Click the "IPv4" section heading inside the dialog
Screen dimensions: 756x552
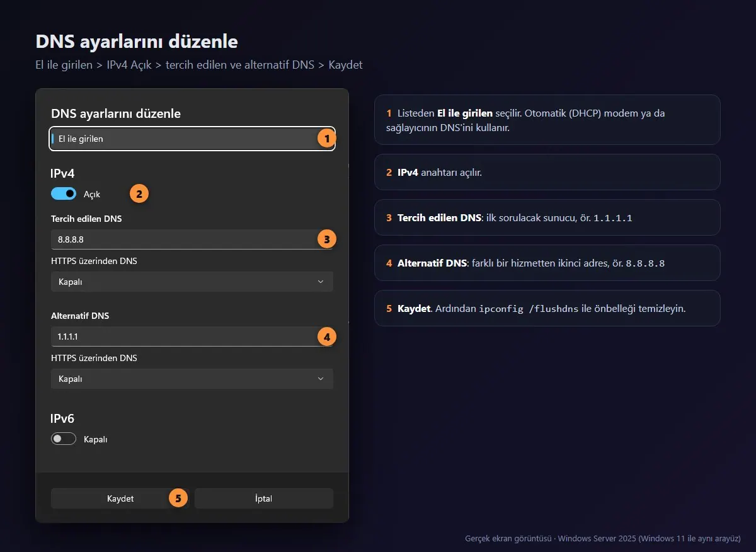click(63, 173)
